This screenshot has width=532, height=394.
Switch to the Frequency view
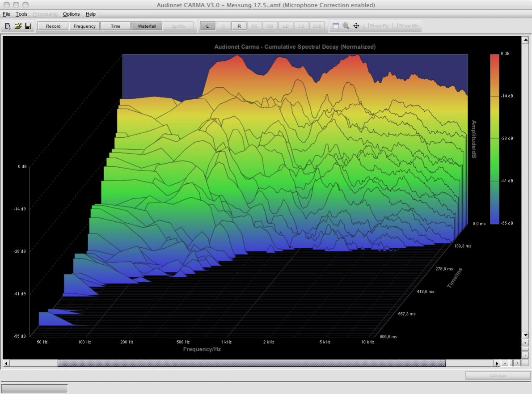(84, 26)
